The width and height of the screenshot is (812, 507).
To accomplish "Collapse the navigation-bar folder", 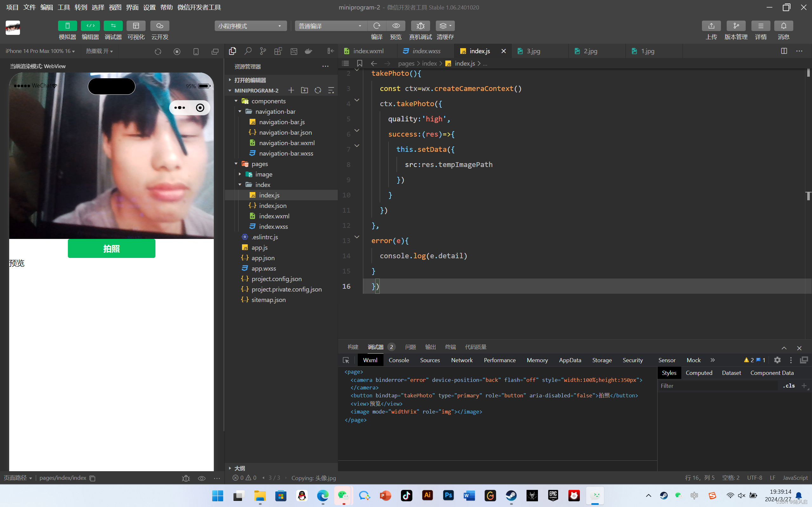I will click(240, 111).
